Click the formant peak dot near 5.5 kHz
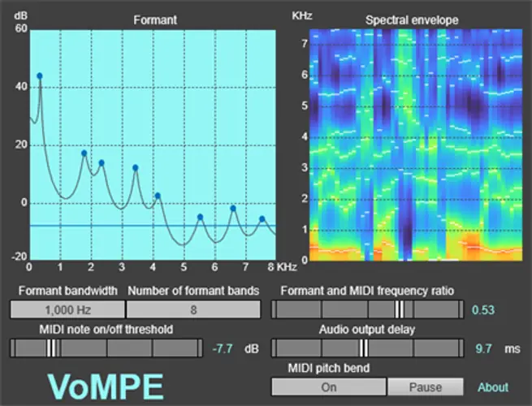The height and width of the screenshot is (406, 532). pos(201,217)
